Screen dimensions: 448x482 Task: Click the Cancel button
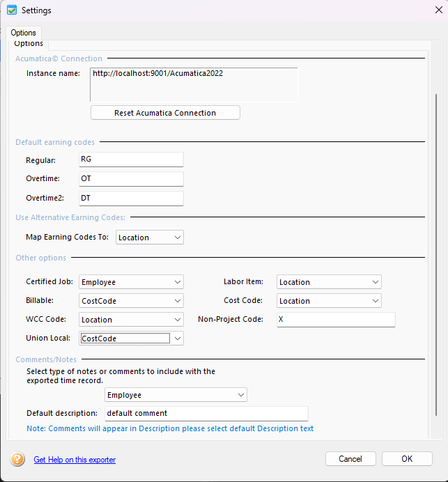[350, 458]
